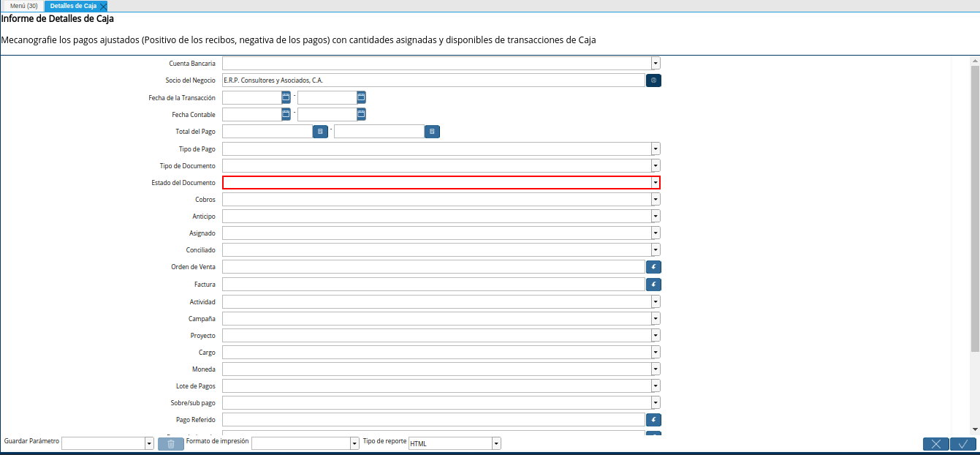The width and height of the screenshot is (980, 455).
Task: Open the Moneda selection list
Action: 655,369
